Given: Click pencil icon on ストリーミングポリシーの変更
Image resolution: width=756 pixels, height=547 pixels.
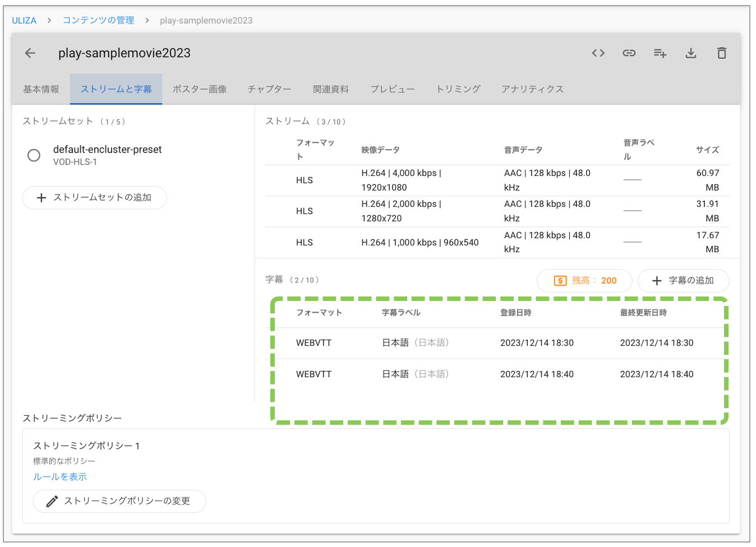Looking at the screenshot, I should (x=52, y=501).
